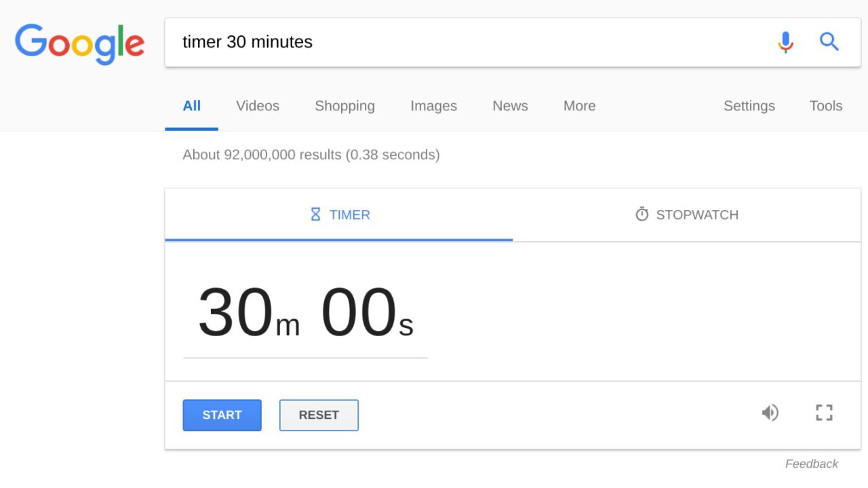This screenshot has width=868, height=488.
Task: Switch to Images search results
Action: pyautogui.click(x=433, y=106)
